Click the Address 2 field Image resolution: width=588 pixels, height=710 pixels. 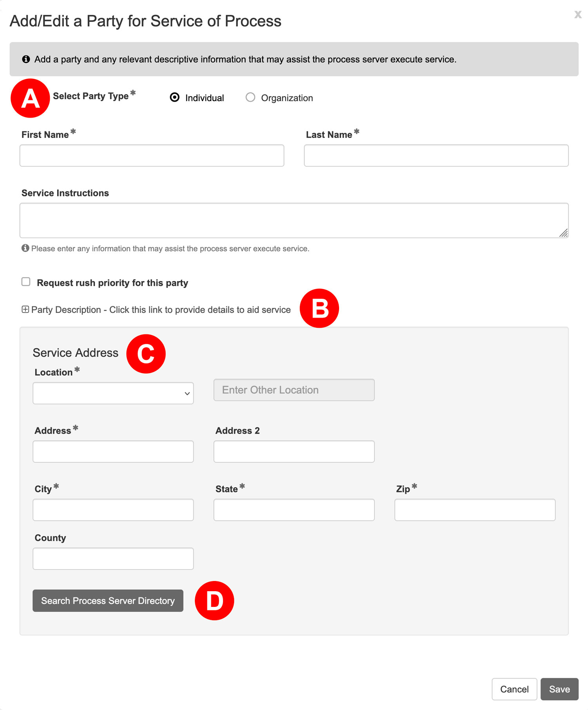click(294, 452)
